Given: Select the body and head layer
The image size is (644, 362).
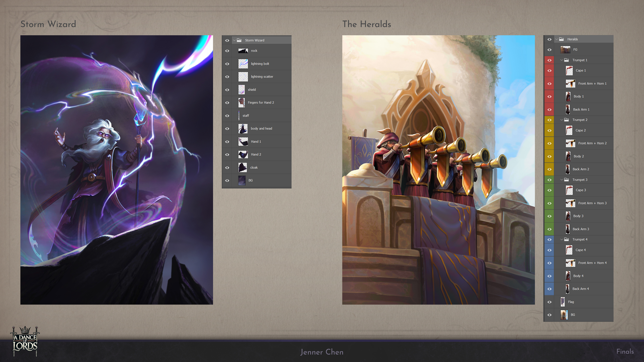Looking at the screenshot, I should click(261, 128).
